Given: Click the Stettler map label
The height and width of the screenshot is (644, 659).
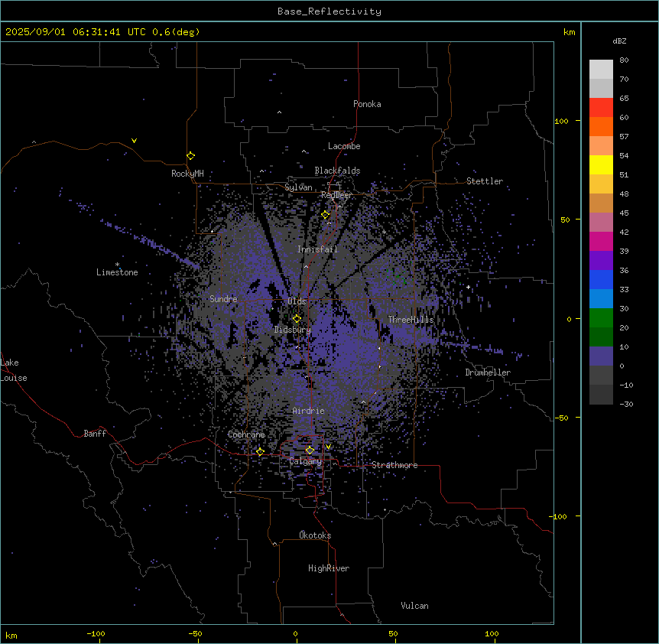Looking at the screenshot, I should coord(485,181).
